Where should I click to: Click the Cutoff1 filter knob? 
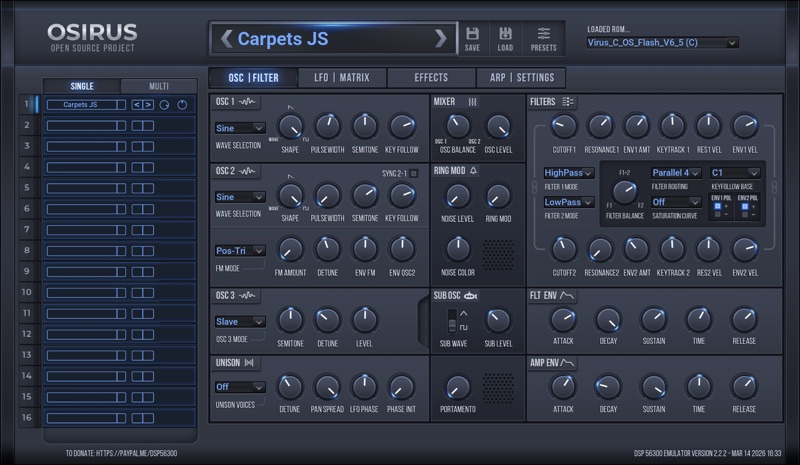coord(564,127)
